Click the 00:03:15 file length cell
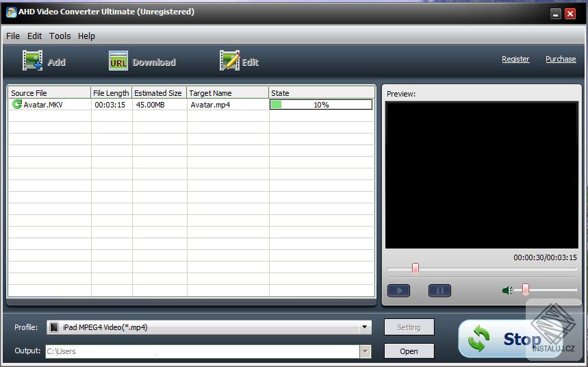 click(110, 105)
